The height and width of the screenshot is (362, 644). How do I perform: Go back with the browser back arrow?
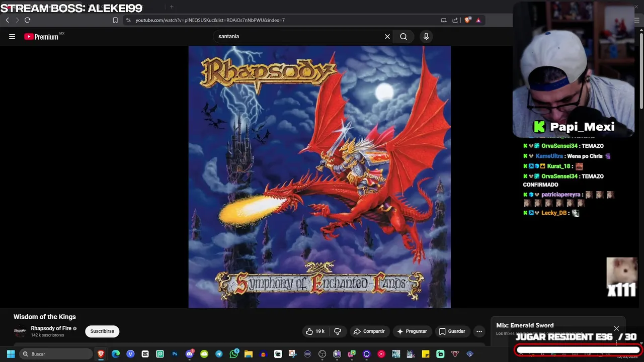click(7, 20)
